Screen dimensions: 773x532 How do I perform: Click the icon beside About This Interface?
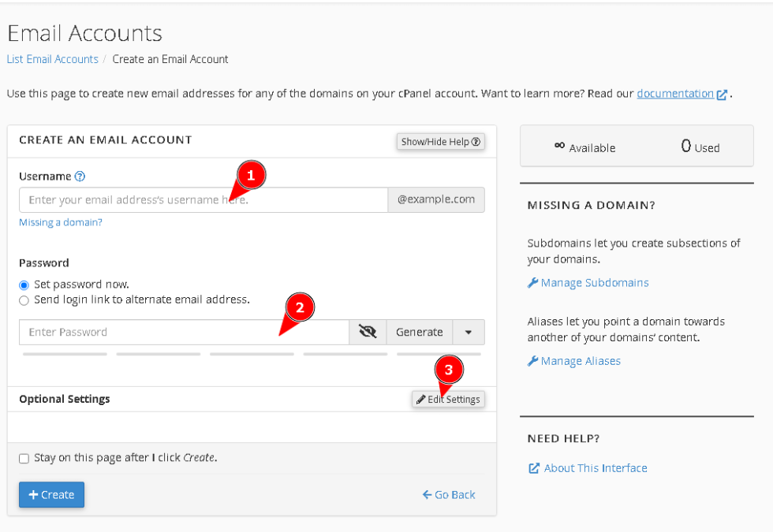pyautogui.click(x=534, y=467)
